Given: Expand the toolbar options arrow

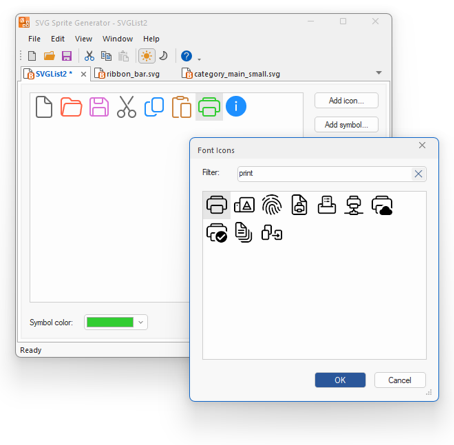Looking at the screenshot, I should [x=199, y=59].
